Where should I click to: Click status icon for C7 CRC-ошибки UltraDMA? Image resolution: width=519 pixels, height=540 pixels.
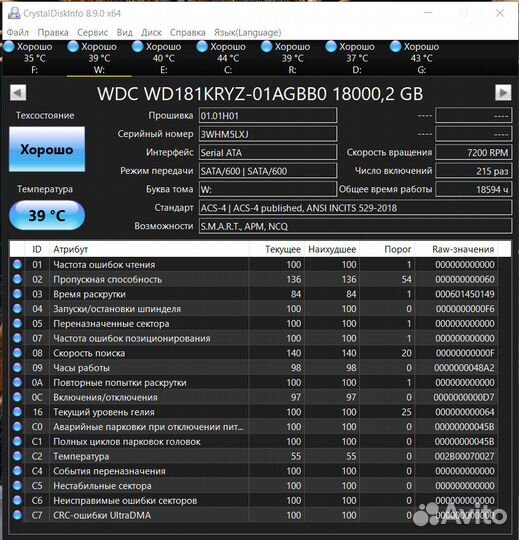pos(17,515)
